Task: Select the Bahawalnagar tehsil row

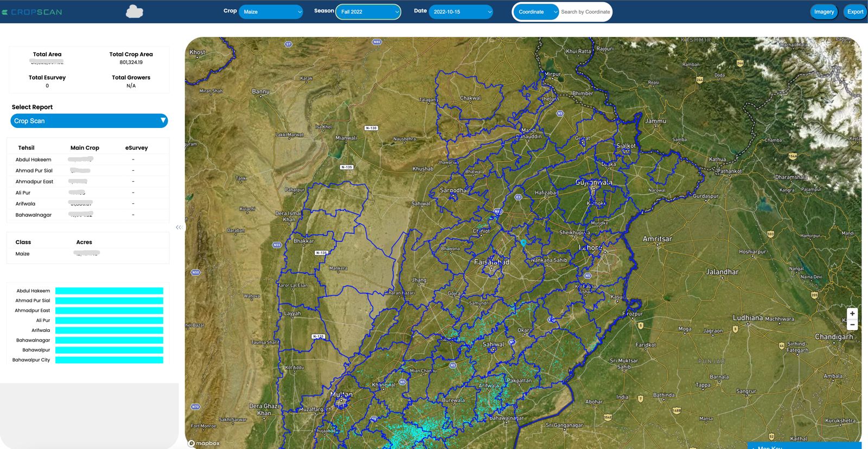Action: (x=88, y=215)
